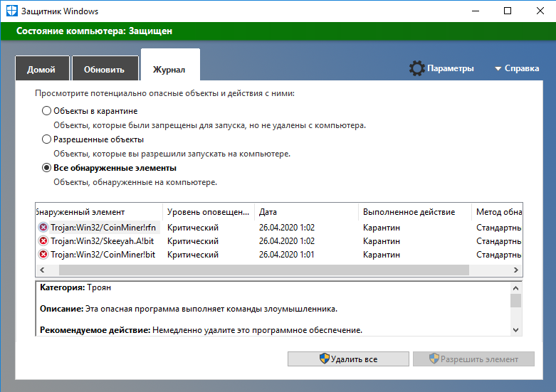
Task: Open the Справка dropdown menu
Action: coord(517,68)
